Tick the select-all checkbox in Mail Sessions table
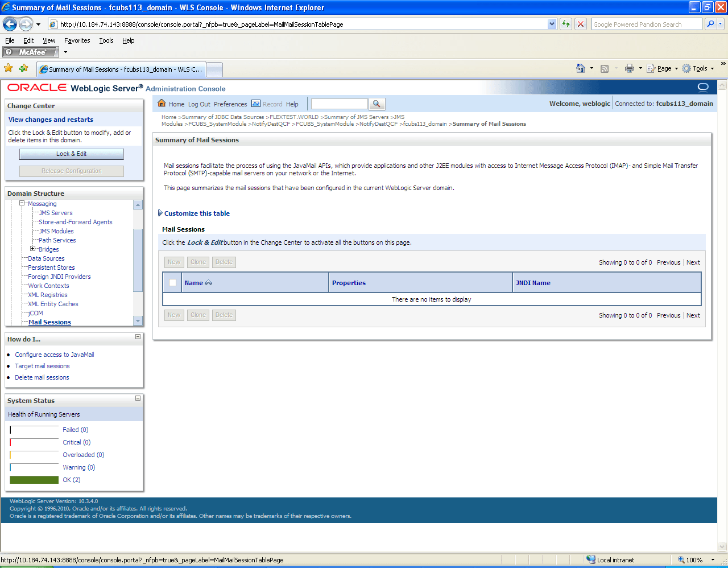The height and width of the screenshot is (568, 728). pos(172,283)
